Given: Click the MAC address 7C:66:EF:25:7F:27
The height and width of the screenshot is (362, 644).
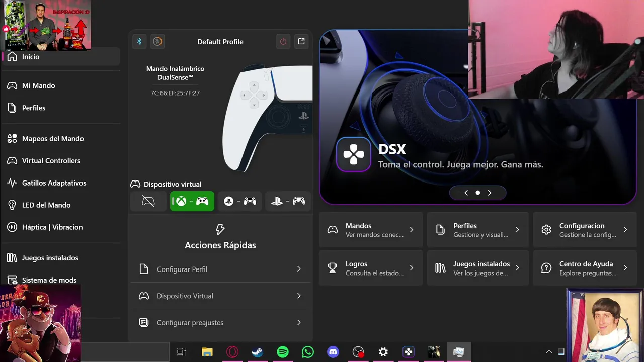Looking at the screenshot, I should (175, 93).
